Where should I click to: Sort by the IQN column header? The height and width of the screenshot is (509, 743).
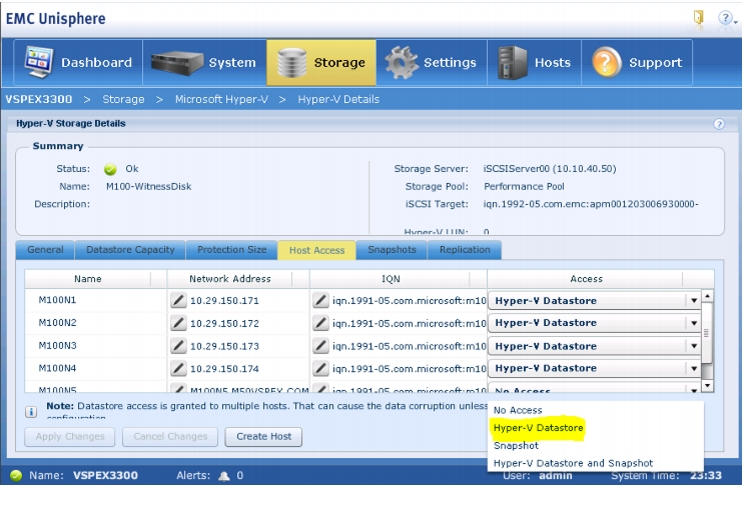tap(390, 279)
